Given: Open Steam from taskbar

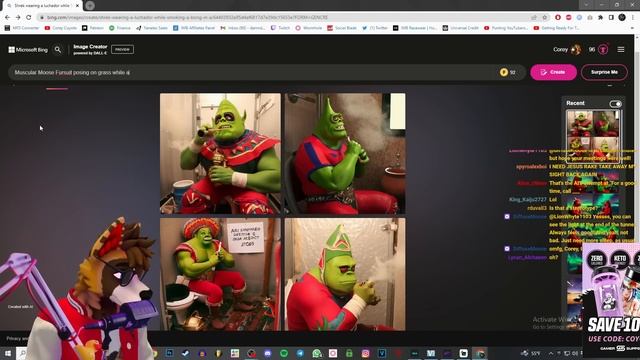Looking at the screenshot, I should tap(185, 353).
